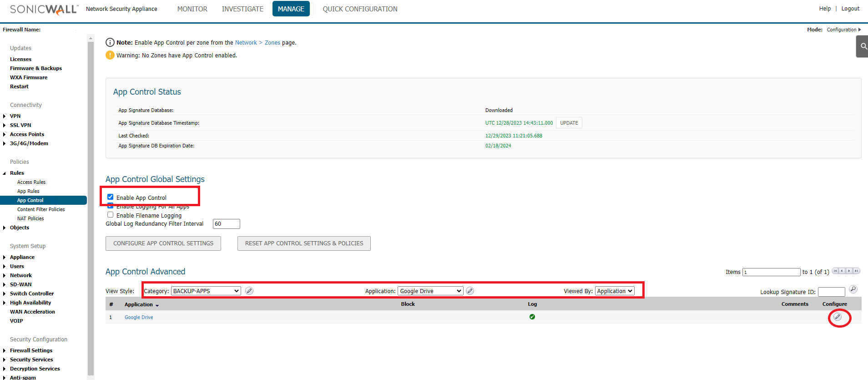
Task: Expand the VPN tree item in sidebar
Action: pos(5,116)
